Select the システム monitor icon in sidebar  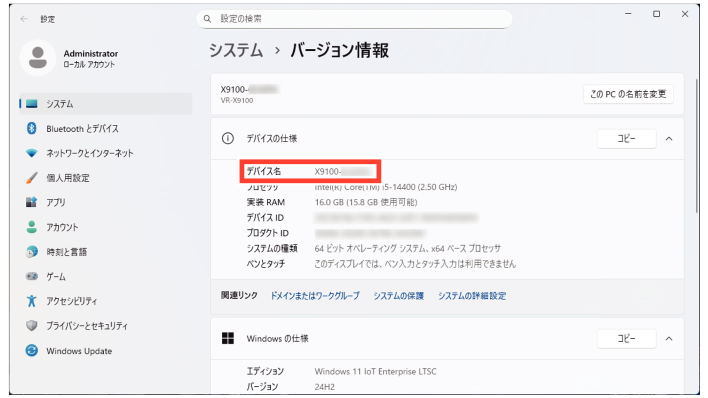click(x=32, y=104)
